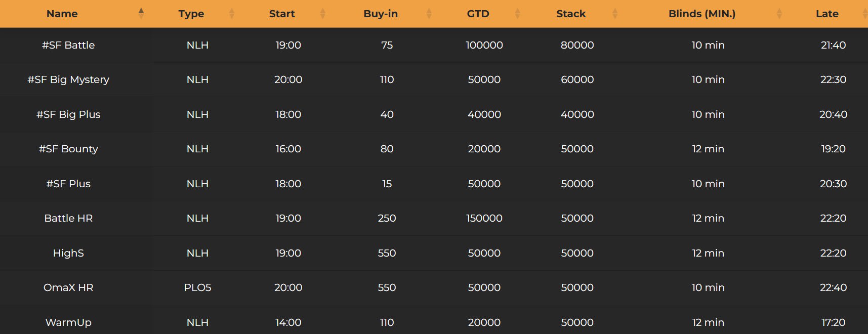This screenshot has height=334, width=868.
Task: Select the Name column header
Action: point(62,14)
